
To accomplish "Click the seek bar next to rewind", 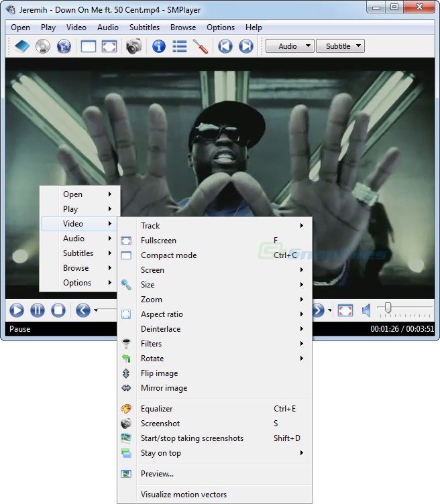I will pyautogui.click(x=107, y=310).
